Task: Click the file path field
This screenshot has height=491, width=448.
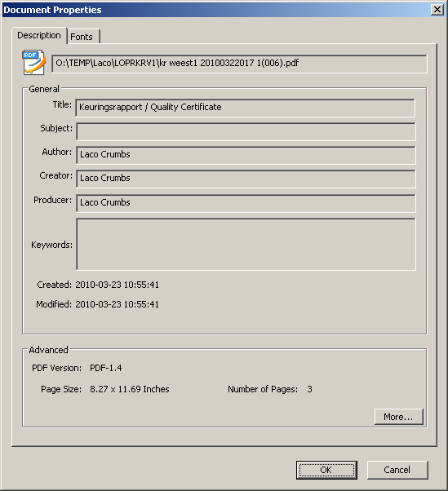Action: pyautogui.click(x=239, y=64)
